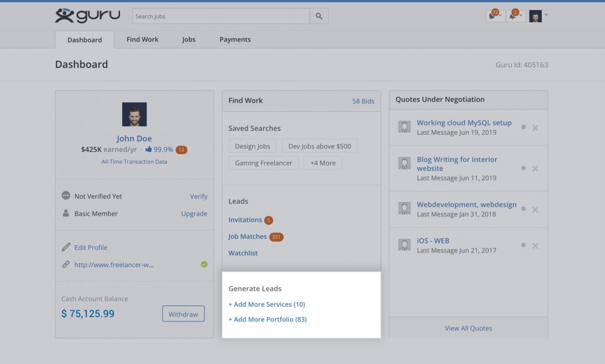This screenshot has height=364, width=605.
Task: Toggle status dot for Working cloud MySQL setup
Action: coord(523,127)
